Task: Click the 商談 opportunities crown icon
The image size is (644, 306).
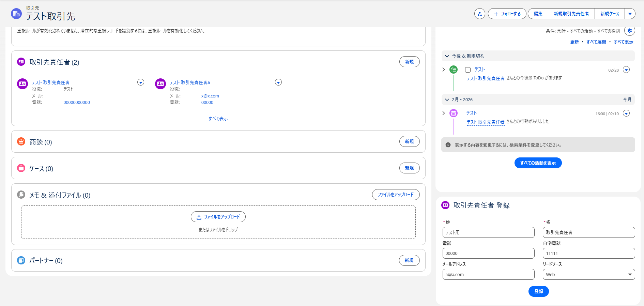Action: point(21,141)
